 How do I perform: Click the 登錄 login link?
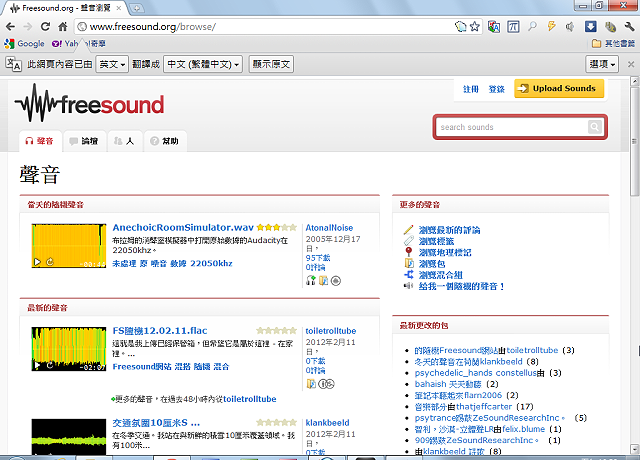(497, 89)
